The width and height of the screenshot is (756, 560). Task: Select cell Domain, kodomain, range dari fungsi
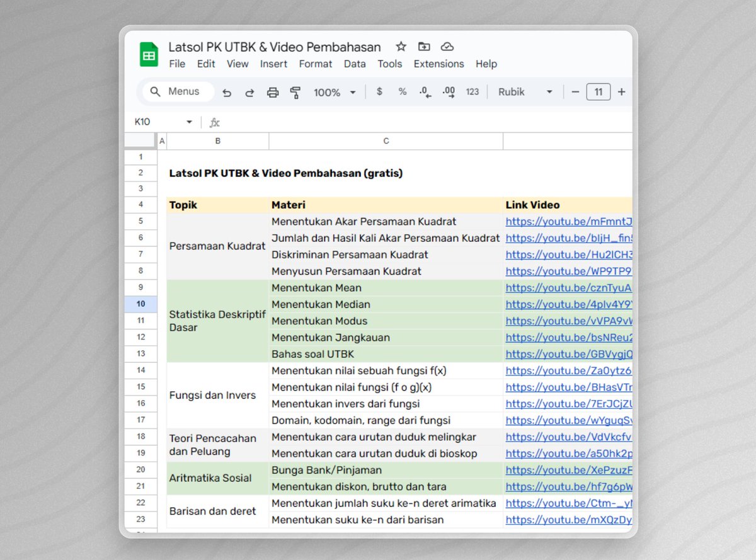pos(386,420)
